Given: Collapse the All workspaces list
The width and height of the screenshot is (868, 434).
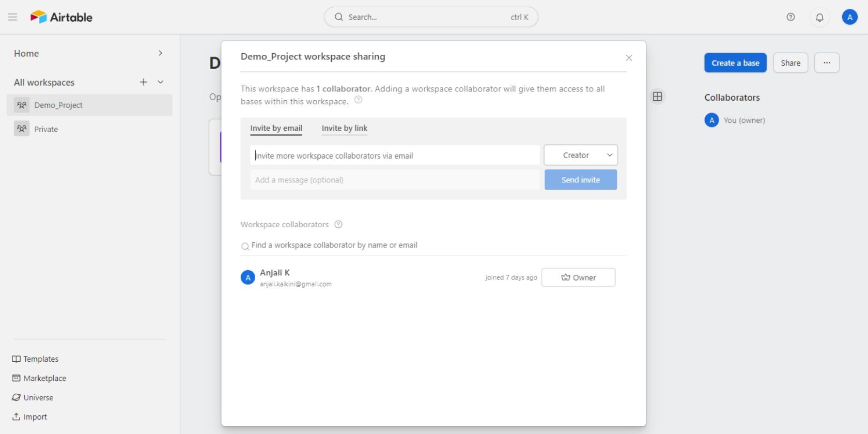Looking at the screenshot, I should point(161,82).
